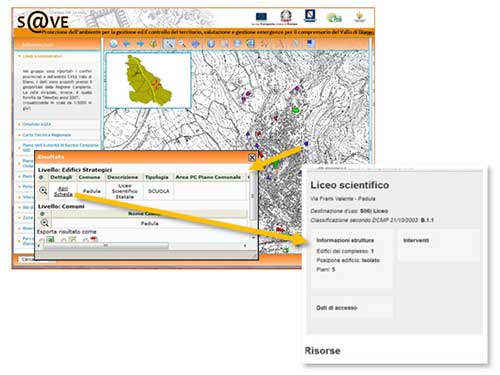Viewport: 500px width, 375px height.
Task: Zoom to Padula comune row magnifier icon
Action: [44, 223]
